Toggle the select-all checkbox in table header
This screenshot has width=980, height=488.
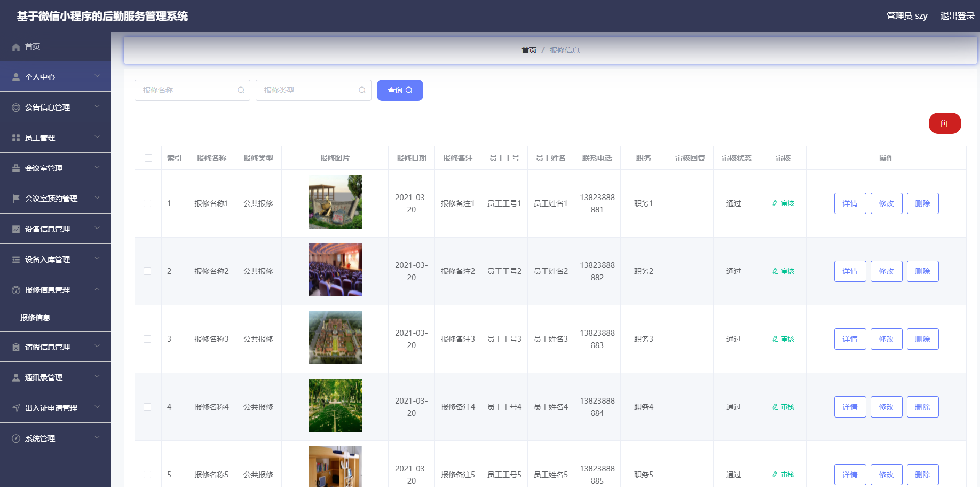[148, 158]
